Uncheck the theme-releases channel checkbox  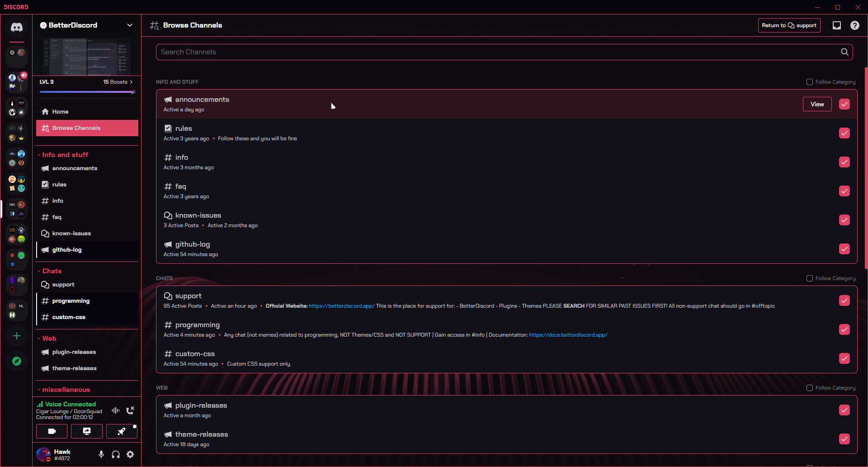844,439
